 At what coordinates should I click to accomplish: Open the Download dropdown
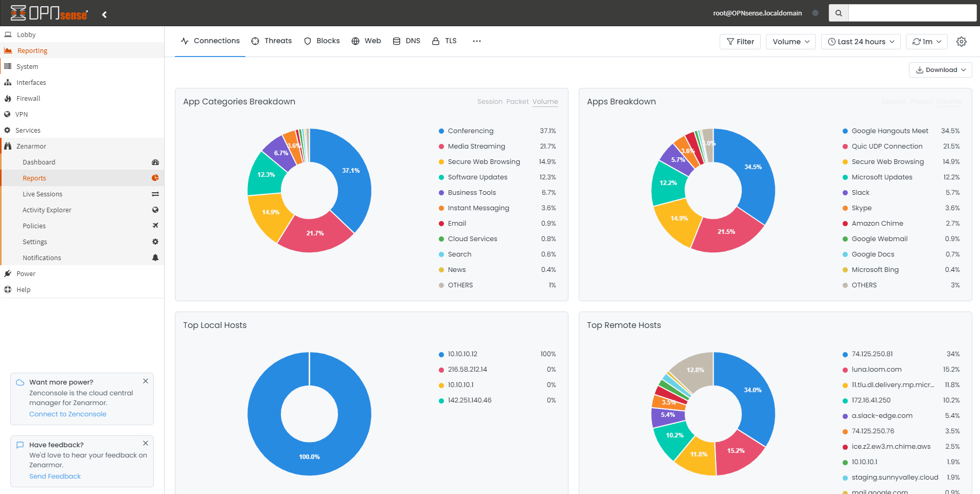point(940,70)
